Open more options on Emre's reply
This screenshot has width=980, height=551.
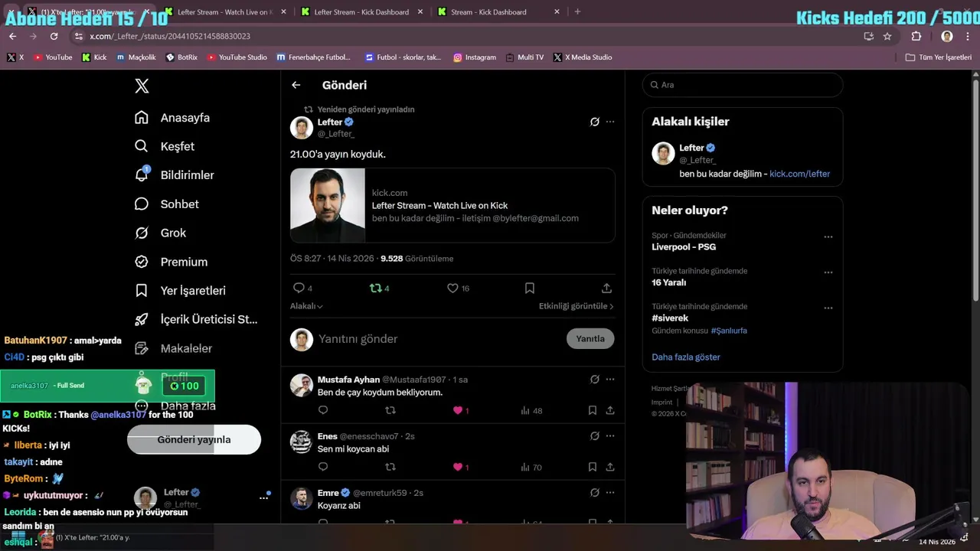click(x=610, y=493)
